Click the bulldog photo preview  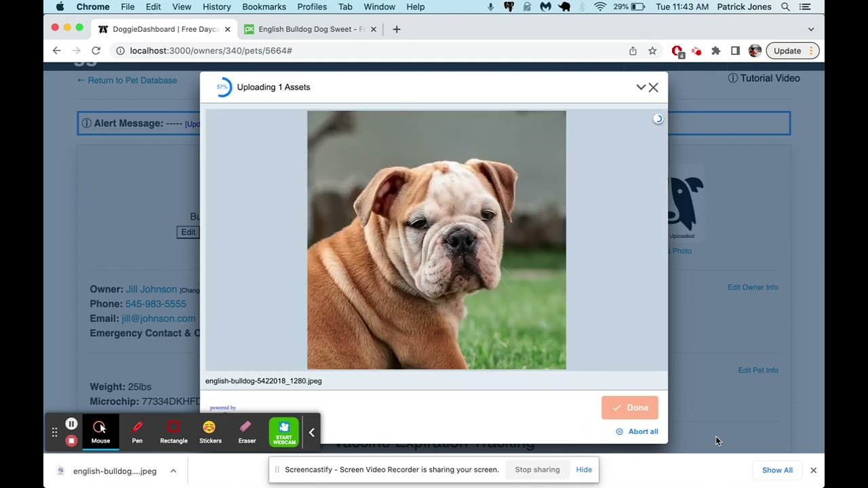[437, 240]
